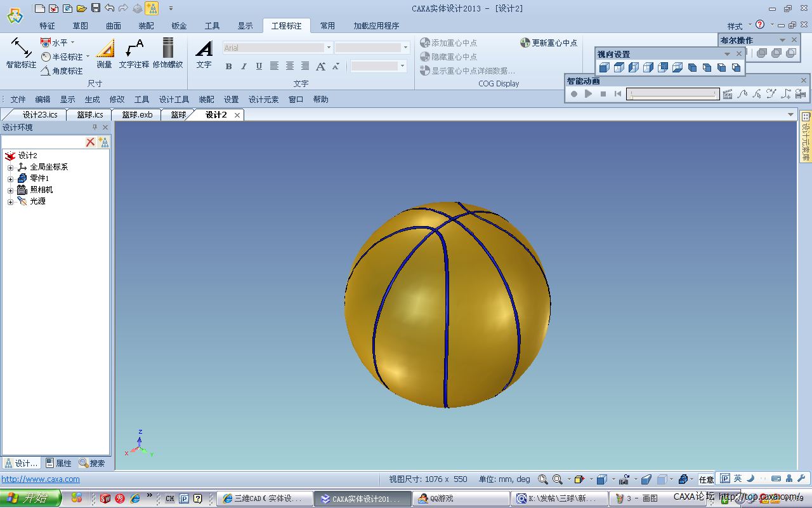This screenshot has width=812, height=508.
Task: Expand the 光源 tree node
Action: pyautogui.click(x=10, y=202)
